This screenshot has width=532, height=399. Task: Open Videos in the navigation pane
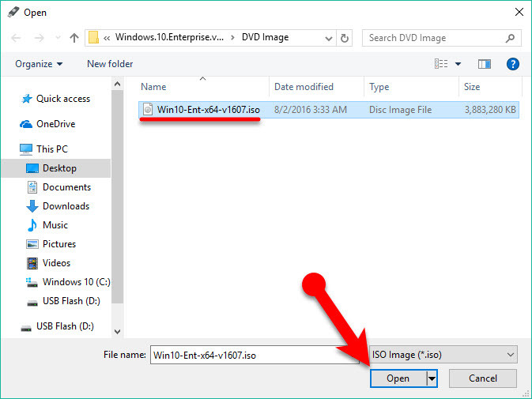click(56, 263)
